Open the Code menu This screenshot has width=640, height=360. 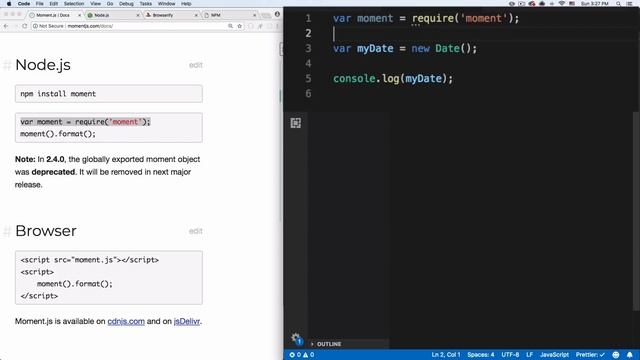coord(24,4)
